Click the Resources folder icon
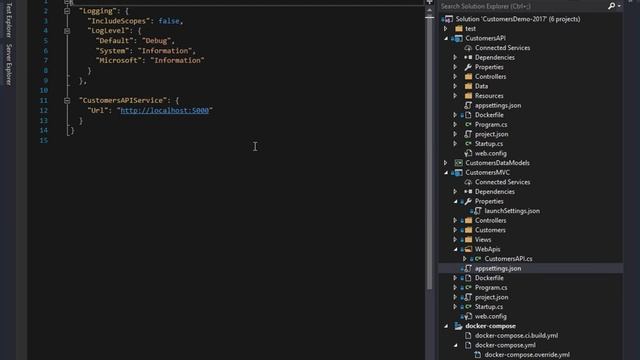This screenshot has width=640, height=360. (x=468, y=96)
